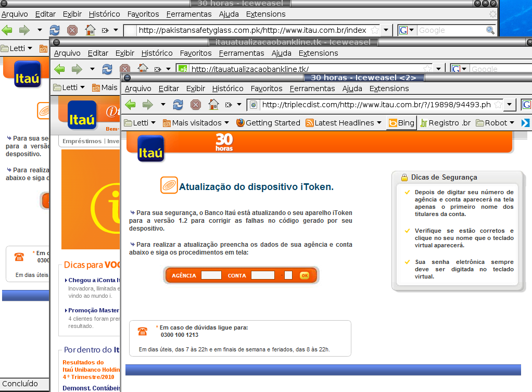Open the Editar menu in the pakistansafetyglass.com window
This screenshot has width=532, height=392.
tap(45, 14)
